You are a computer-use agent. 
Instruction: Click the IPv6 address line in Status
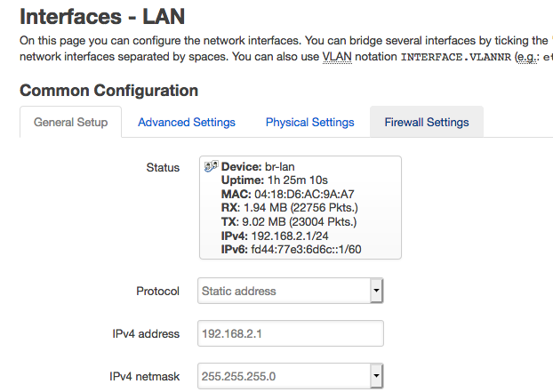pos(291,249)
